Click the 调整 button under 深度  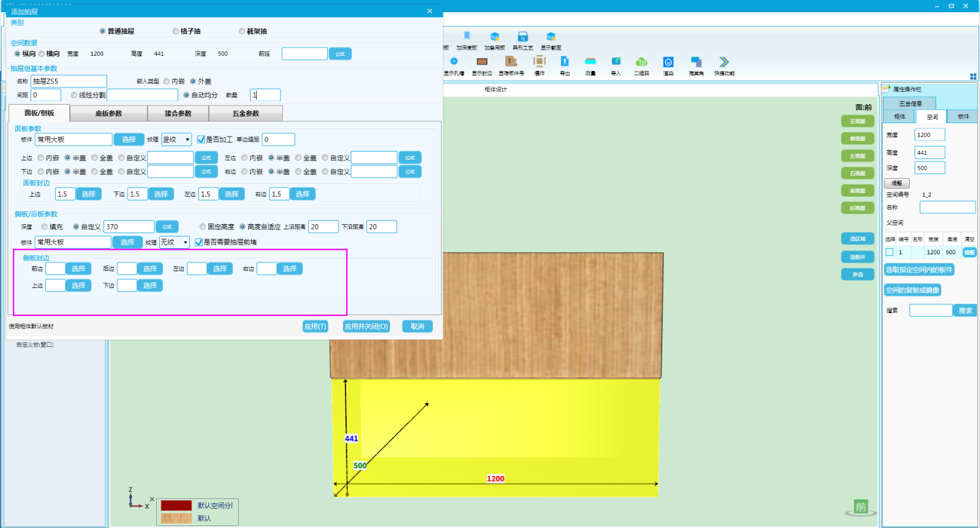(897, 183)
